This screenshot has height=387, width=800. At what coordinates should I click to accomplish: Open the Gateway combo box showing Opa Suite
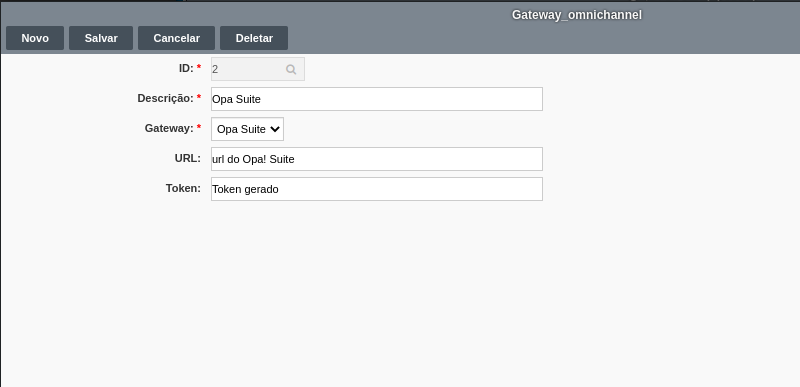[x=247, y=130]
